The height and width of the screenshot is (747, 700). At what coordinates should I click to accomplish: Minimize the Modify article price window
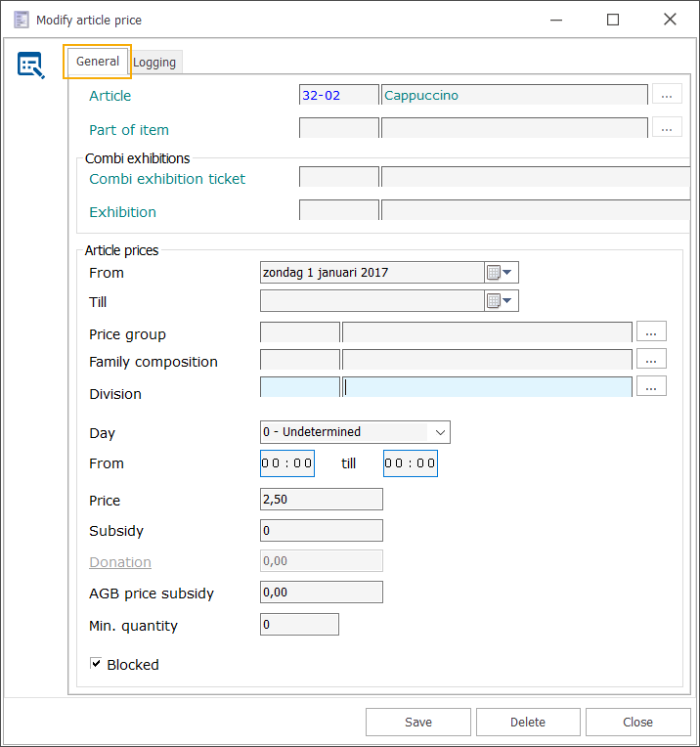pos(556,20)
